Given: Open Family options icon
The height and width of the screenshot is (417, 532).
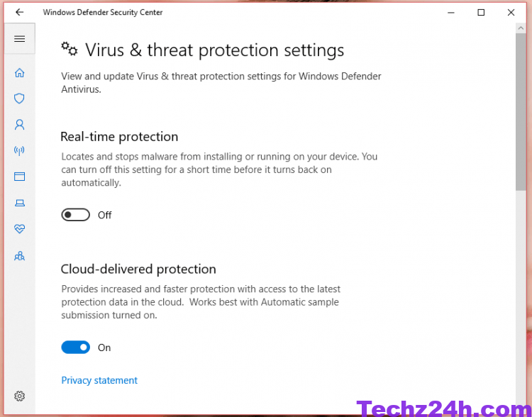Looking at the screenshot, I should pyautogui.click(x=19, y=255).
